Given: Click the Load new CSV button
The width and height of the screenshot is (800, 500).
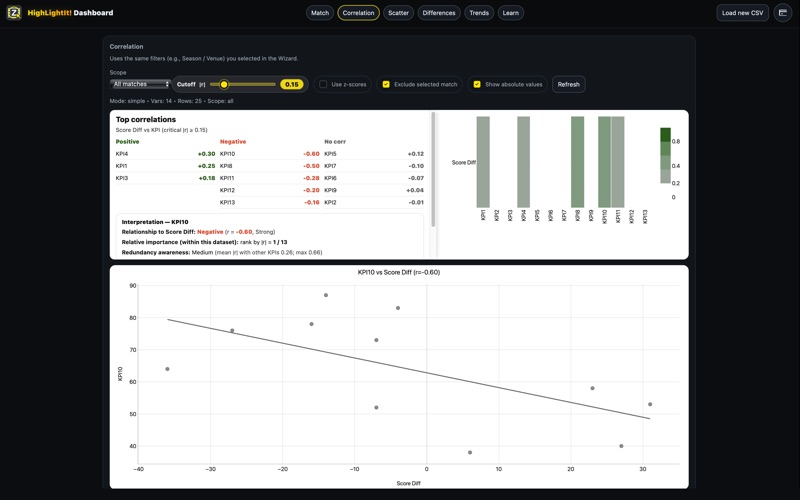Looking at the screenshot, I should (x=742, y=13).
